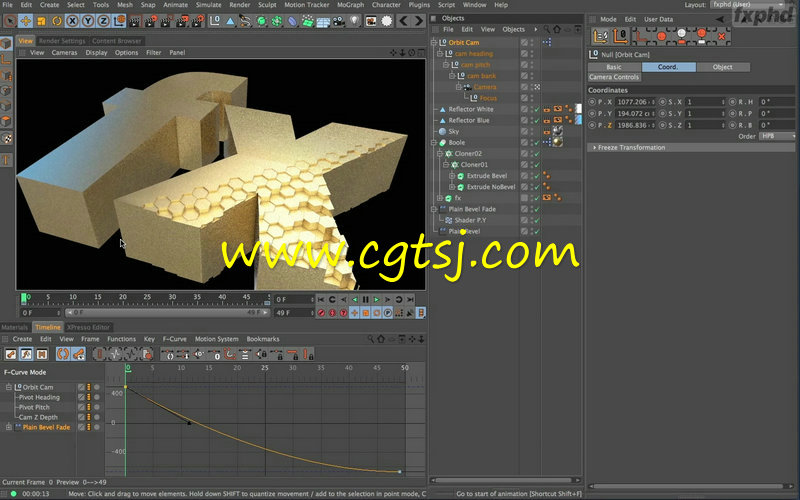Add a Light object from toolbar
The width and height of the screenshot is (800, 500).
355,21
